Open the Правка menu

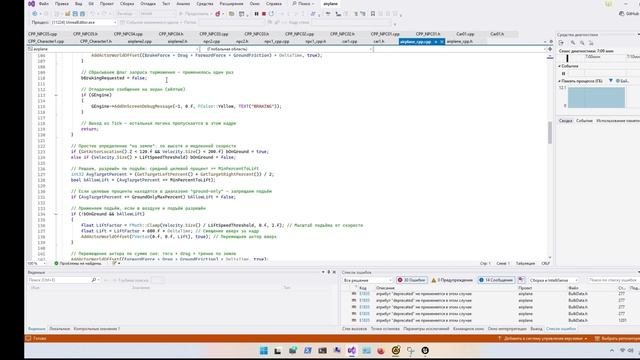(62, 4)
